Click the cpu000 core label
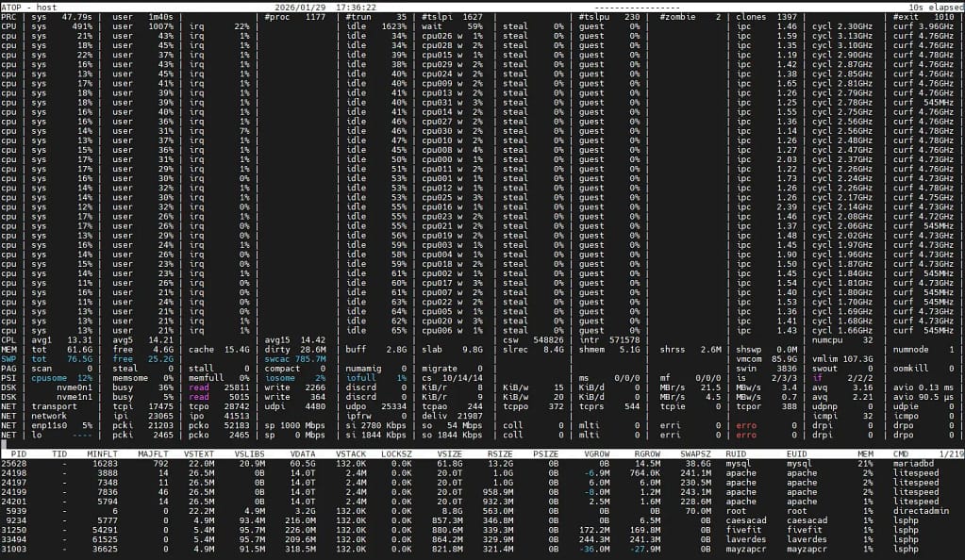This screenshot has width=965, height=560. click(437, 159)
